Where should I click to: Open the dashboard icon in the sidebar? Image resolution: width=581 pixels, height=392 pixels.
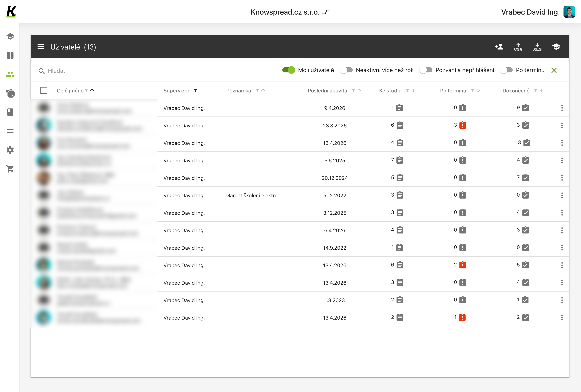10,55
